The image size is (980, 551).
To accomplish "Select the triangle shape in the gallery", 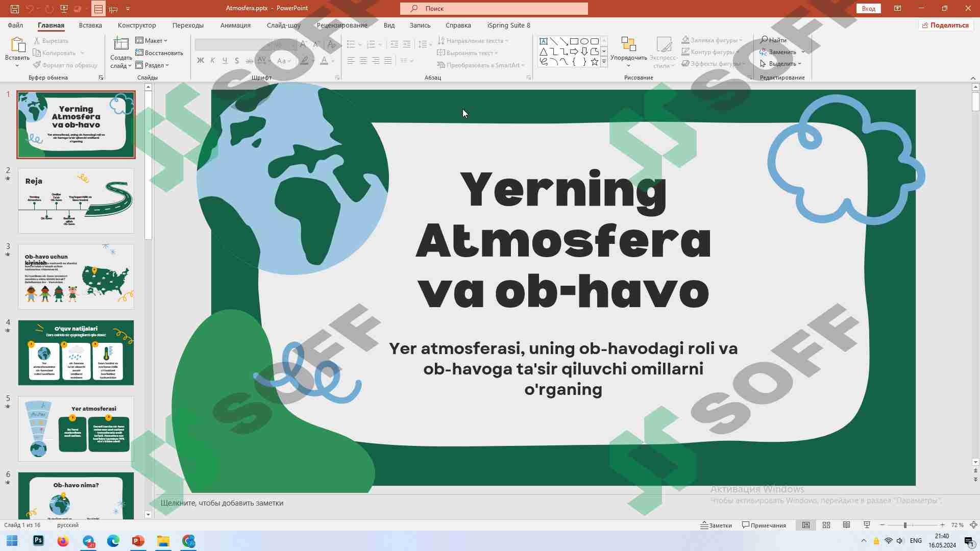I will 544,52.
